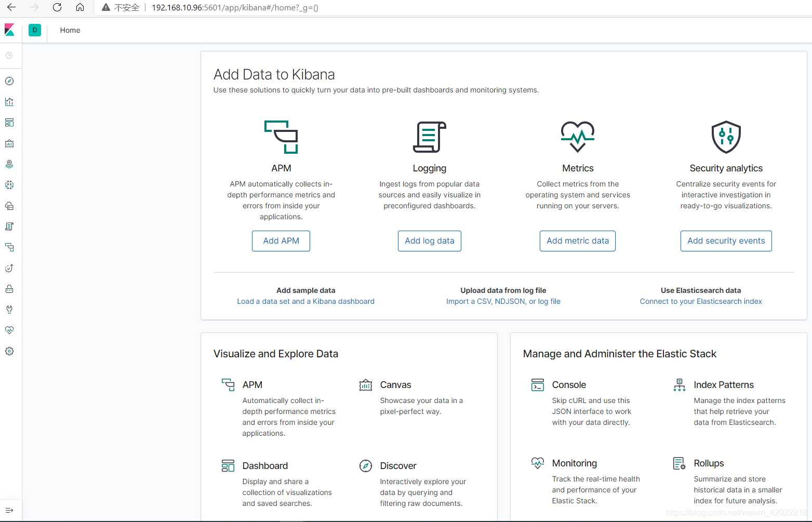812x522 pixels.
Task: Open Maps icon in sidebar
Action: click(x=9, y=164)
